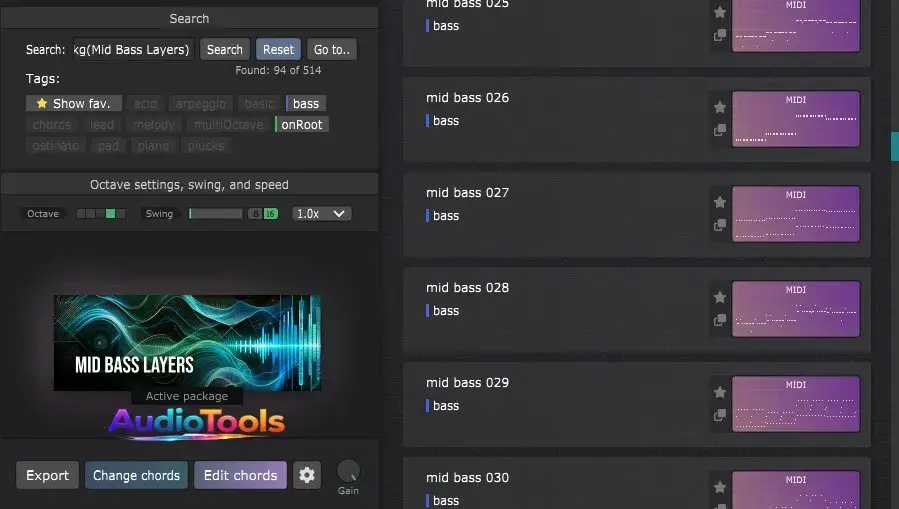
Task: Click bass tag under mid bass 028
Action: (443, 311)
